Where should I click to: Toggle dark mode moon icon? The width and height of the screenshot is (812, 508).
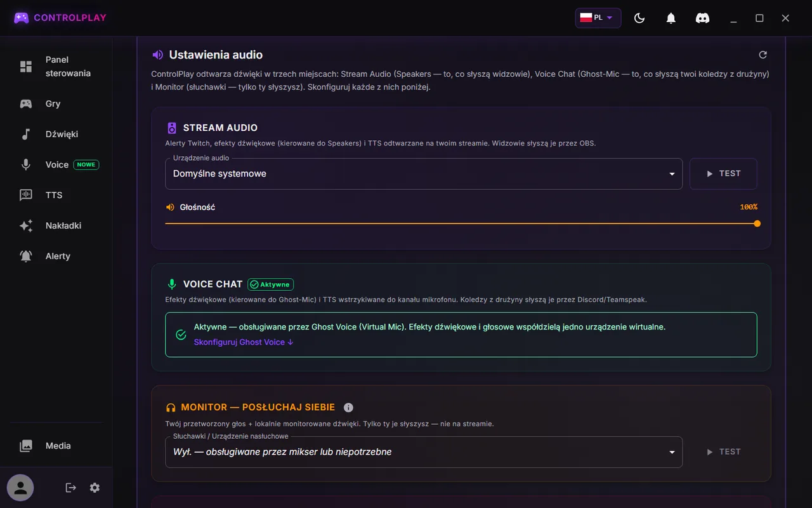click(639, 18)
